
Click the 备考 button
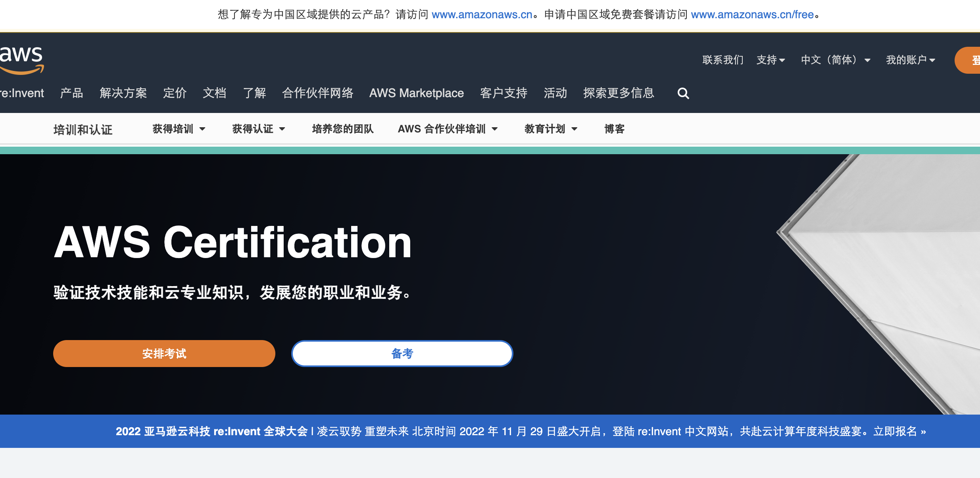pos(402,354)
